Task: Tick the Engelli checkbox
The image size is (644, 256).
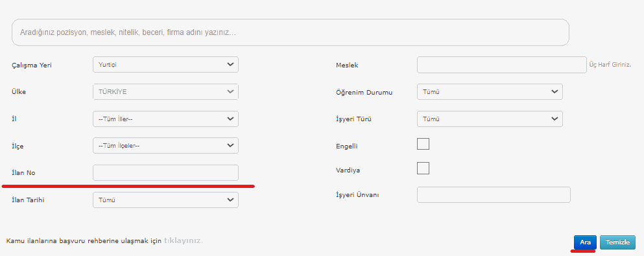Action: point(423,144)
